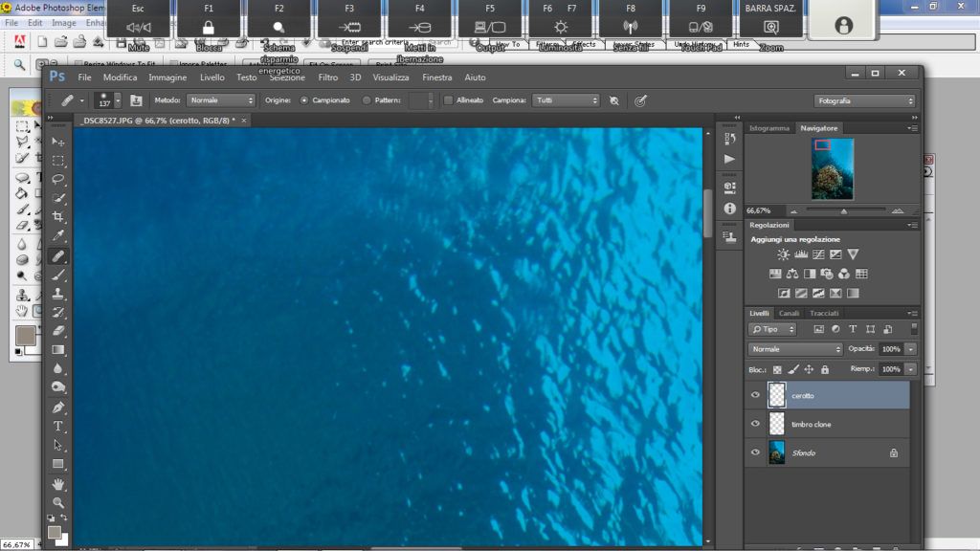The height and width of the screenshot is (551, 980).
Task: Select the Type tool
Action: [x=58, y=426]
